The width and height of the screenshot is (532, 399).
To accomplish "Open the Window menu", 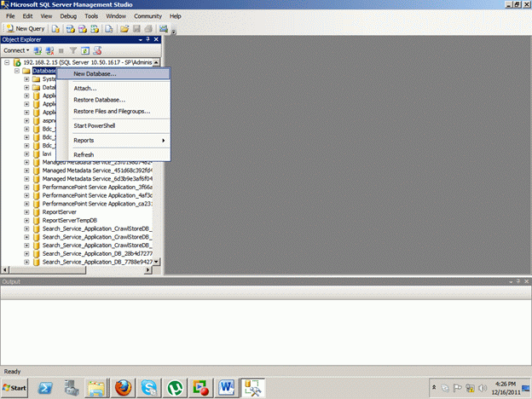I will click(x=116, y=16).
